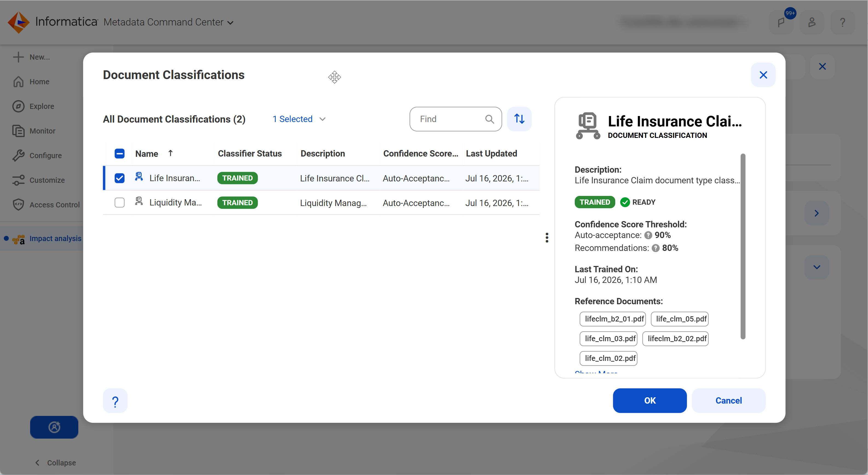The height and width of the screenshot is (475, 868).
Task: Collapse the left sidebar
Action: tap(56, 462)
